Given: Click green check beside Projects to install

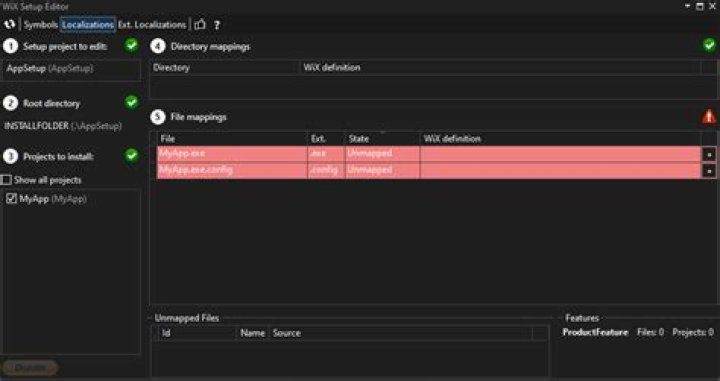Looking at the screenshot, I should pos(132,155).
